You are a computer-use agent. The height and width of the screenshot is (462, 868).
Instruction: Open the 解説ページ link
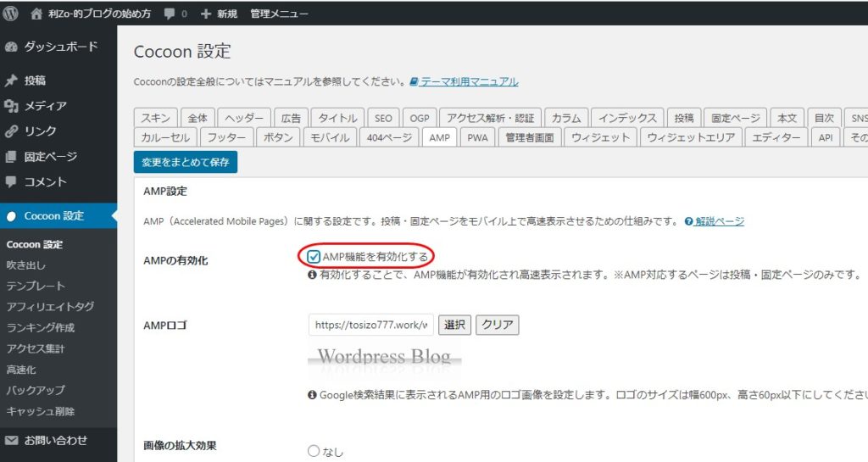pyautogui.click(x=719, y=221)
